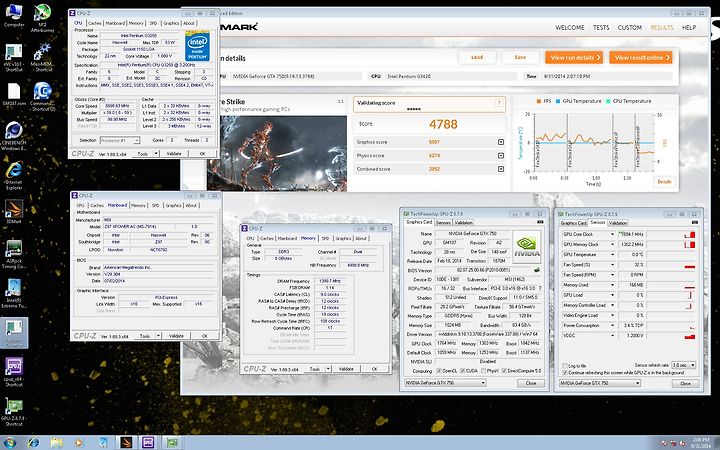Viewport: 720px width, 450px height.
Task: Click the VDDC sensor graph in GPU-Z
Action: pyautogui.click(x=671, y=336)
